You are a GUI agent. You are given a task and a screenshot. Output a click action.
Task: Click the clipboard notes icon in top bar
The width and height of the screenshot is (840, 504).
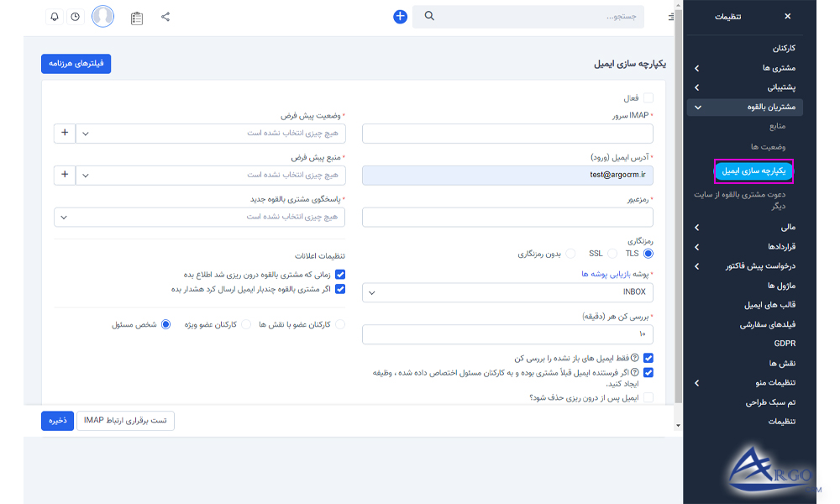[x=138, y=16]
